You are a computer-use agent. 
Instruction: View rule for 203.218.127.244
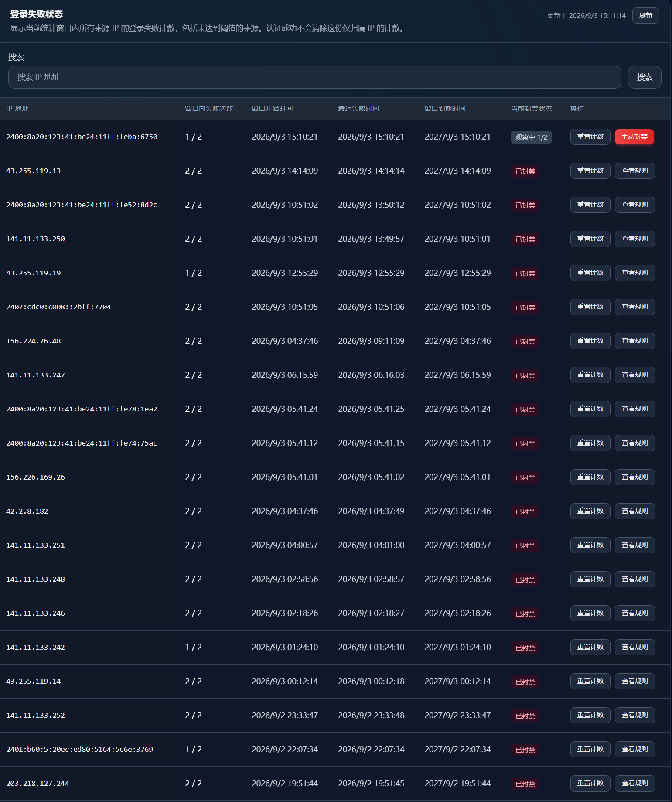634,784
